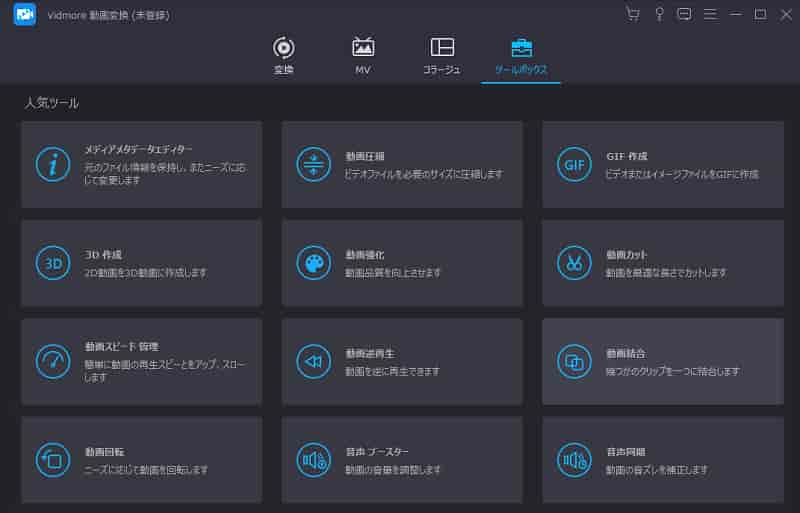The height and width of the screenshot is (513, 800).
Task: Click the 音声同期 audio sync icon
Action: 574,459
